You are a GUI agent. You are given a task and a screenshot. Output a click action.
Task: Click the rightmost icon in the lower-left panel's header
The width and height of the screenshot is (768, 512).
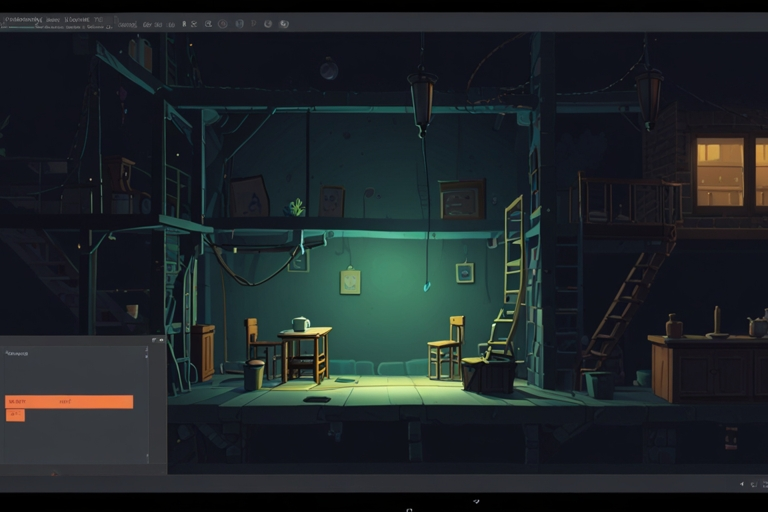(162, 340)
